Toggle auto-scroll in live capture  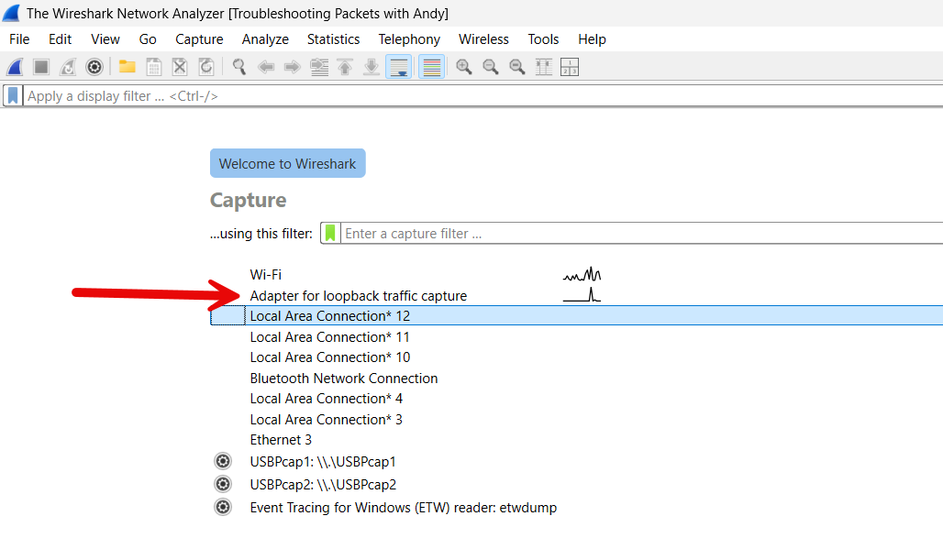tap(398, 66)
